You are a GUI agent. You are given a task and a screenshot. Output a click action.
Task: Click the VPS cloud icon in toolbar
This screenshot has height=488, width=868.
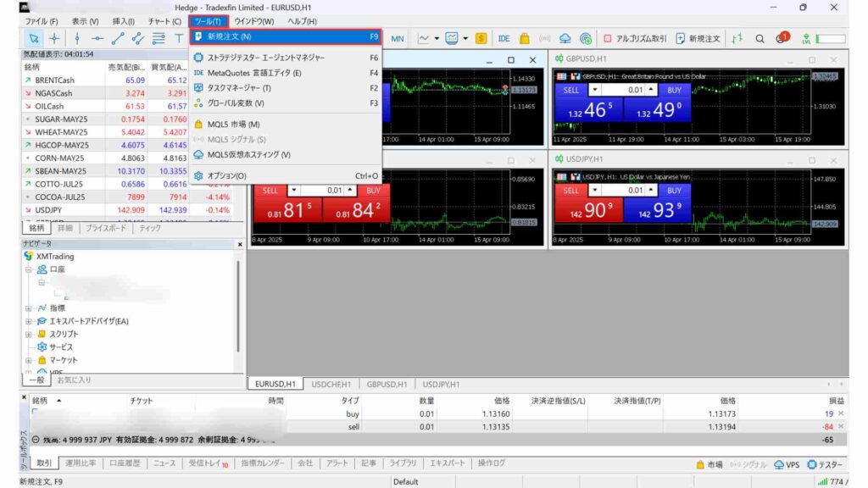pos(565,38)
